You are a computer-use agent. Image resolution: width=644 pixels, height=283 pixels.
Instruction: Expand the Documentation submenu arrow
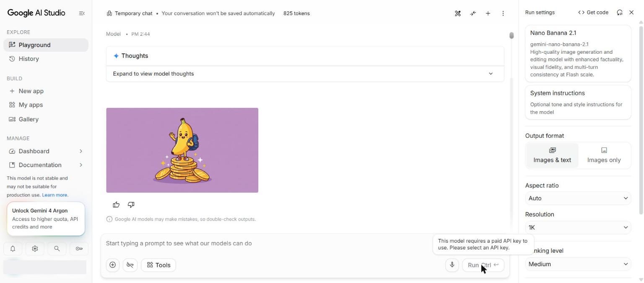coord(81,165)
